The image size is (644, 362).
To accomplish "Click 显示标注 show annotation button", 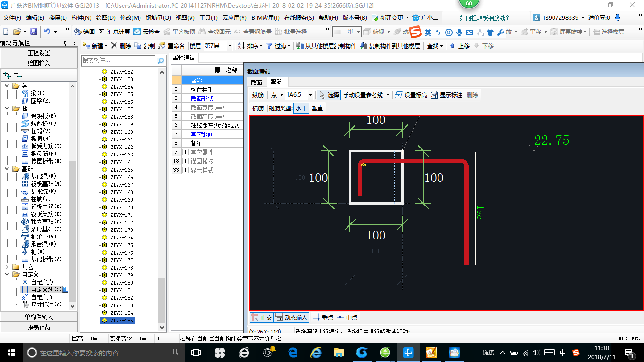I will click(x=446, y=95).
